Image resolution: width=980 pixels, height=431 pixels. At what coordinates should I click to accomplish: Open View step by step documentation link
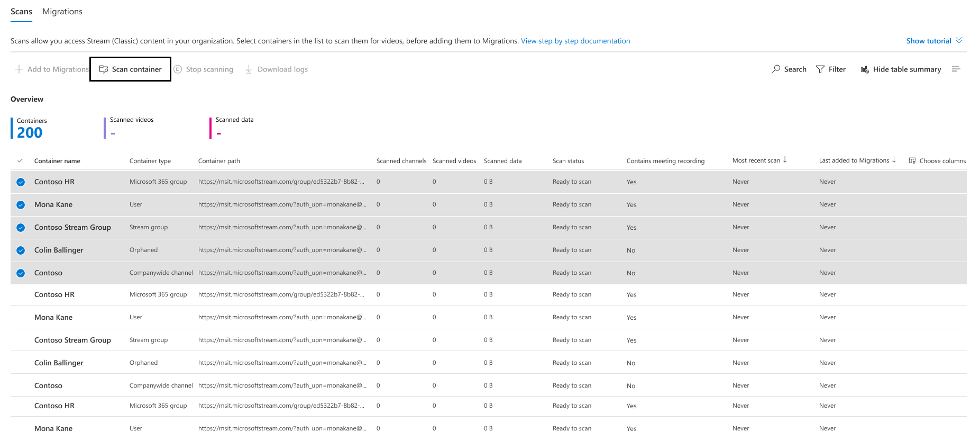575,41
